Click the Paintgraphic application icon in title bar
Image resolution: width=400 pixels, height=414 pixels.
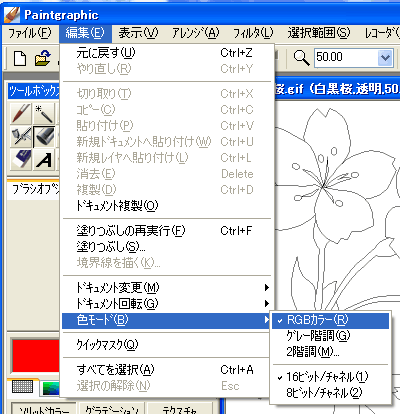click(12, 15)
